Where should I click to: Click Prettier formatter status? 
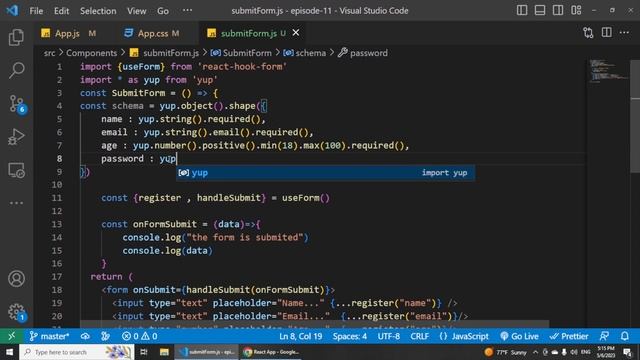coord(569,336)
